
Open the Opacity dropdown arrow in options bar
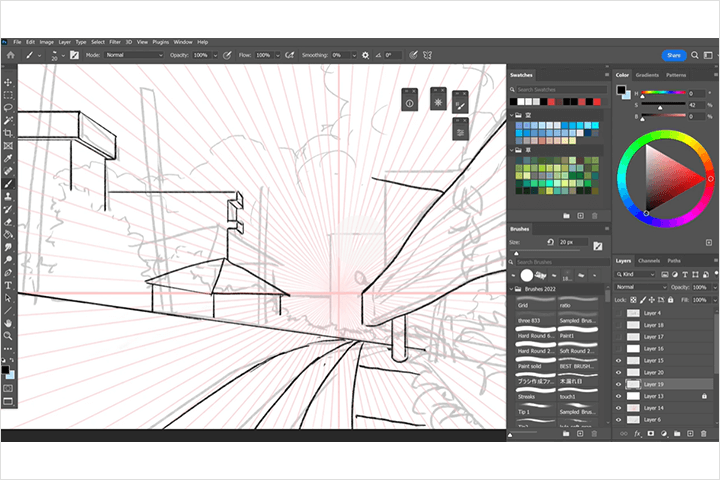click(215, 55)
